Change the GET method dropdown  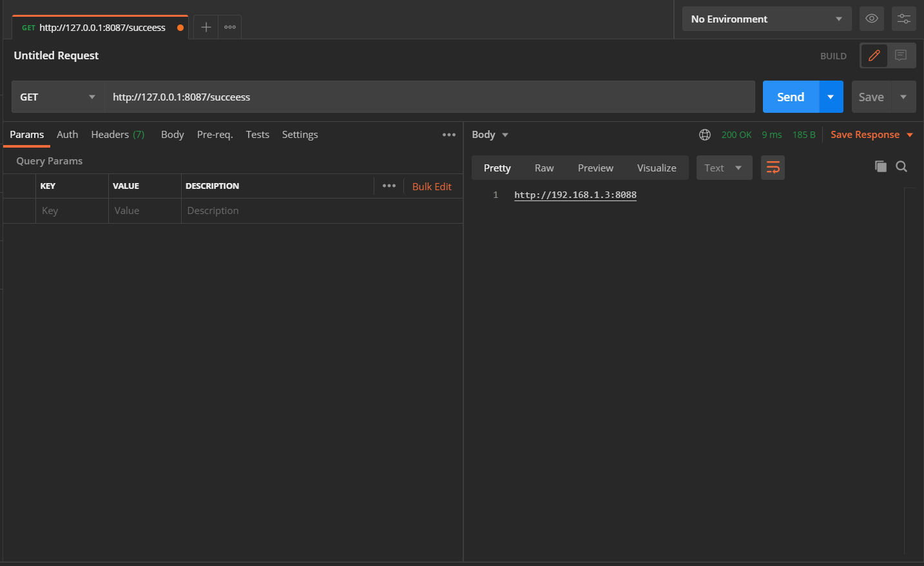coord(58,97)
